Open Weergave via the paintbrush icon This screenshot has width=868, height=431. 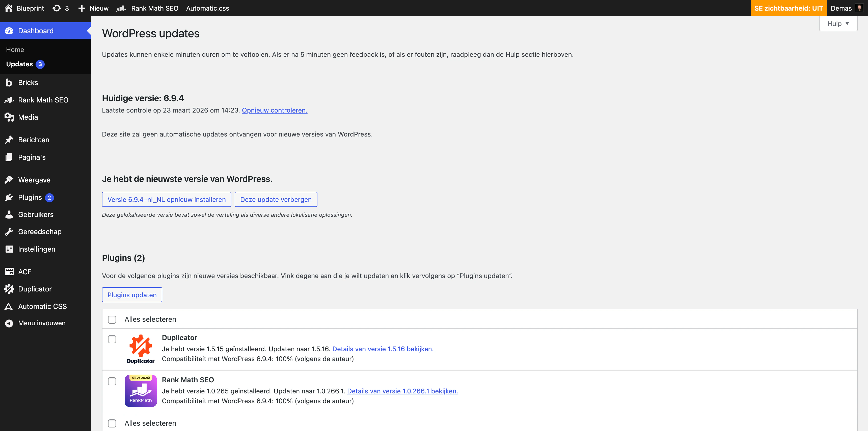pyautogui.click(x=9, y=180)
